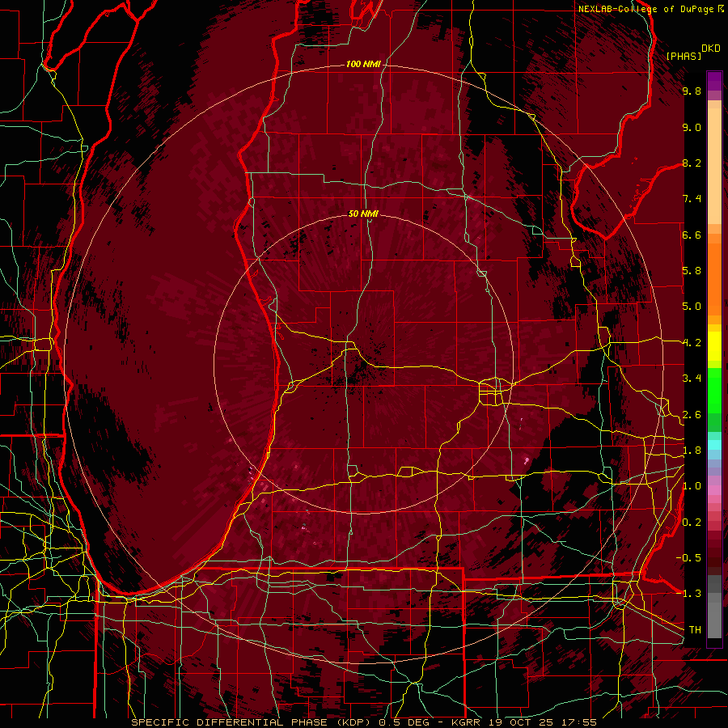The width and height of the screenshot is (728, 728).
Task: Click the 0.2 legend value
Action: (692, 523)
